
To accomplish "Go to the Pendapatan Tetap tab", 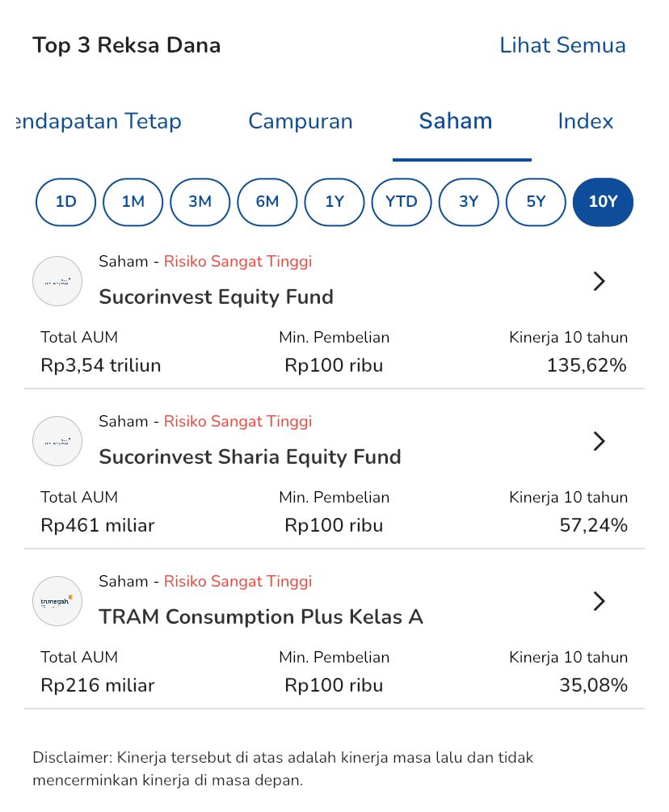I will 99,121.
